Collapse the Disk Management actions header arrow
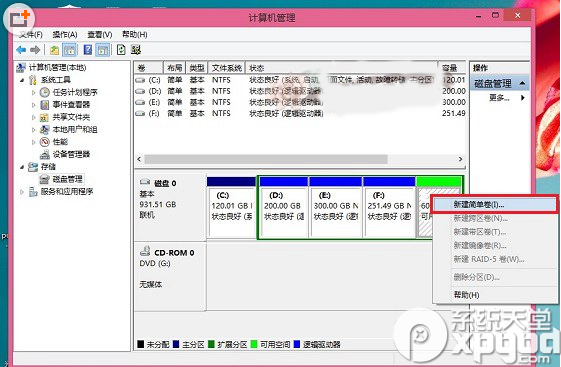The width and height of the screenshot is (561, 367). click(x=522, y=83)
